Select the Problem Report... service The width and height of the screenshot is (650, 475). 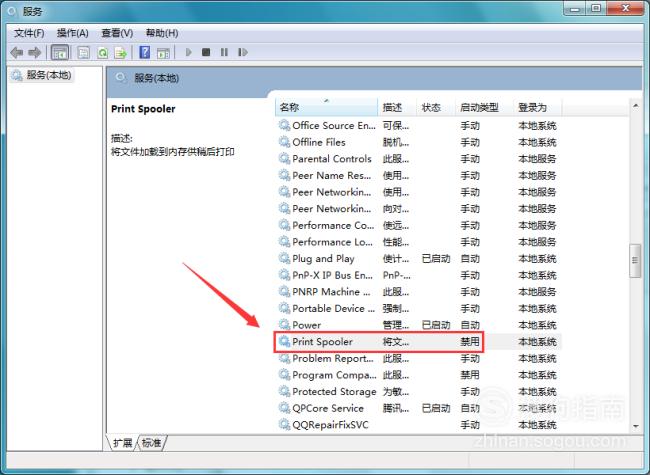pyautogui.click(x=333, y=358)
